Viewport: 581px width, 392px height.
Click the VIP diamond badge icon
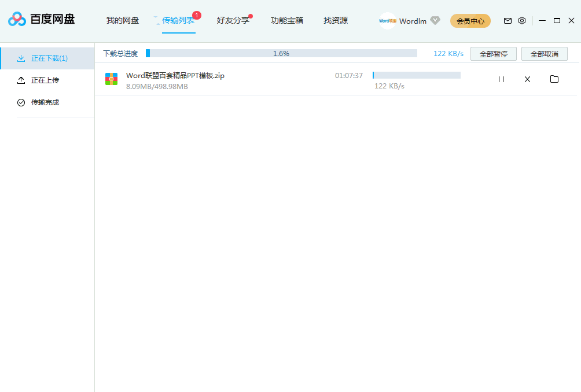435,20
